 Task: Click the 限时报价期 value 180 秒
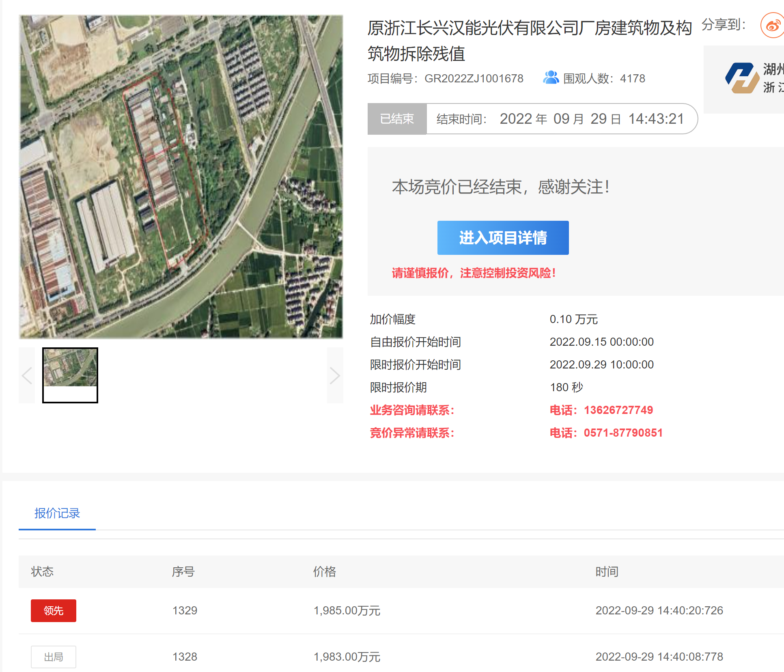point(566,388)
